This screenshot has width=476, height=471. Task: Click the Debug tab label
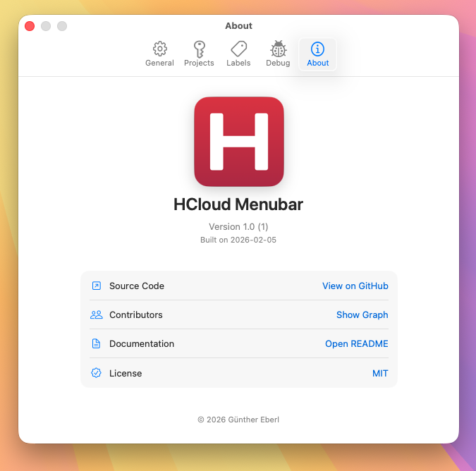point(278,63)
